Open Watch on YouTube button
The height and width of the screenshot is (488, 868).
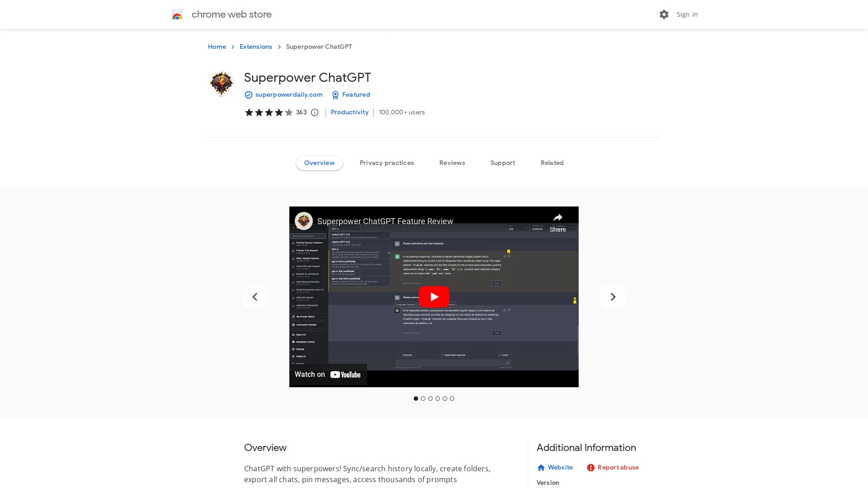coord(328,374)
